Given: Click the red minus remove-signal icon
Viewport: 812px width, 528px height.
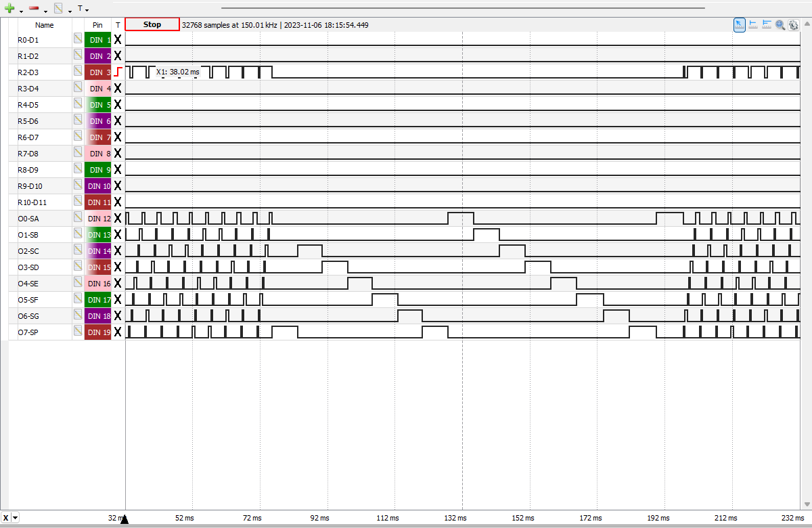Looking at the screenshot, I should tap(34, 9).
